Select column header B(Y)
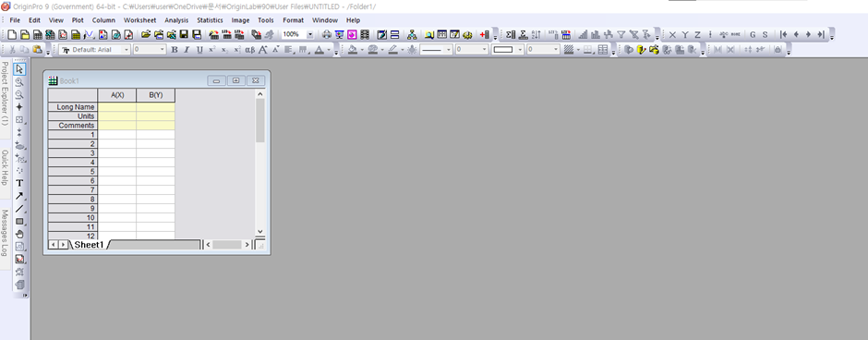The image size is (868, 340). coord(155,95)
